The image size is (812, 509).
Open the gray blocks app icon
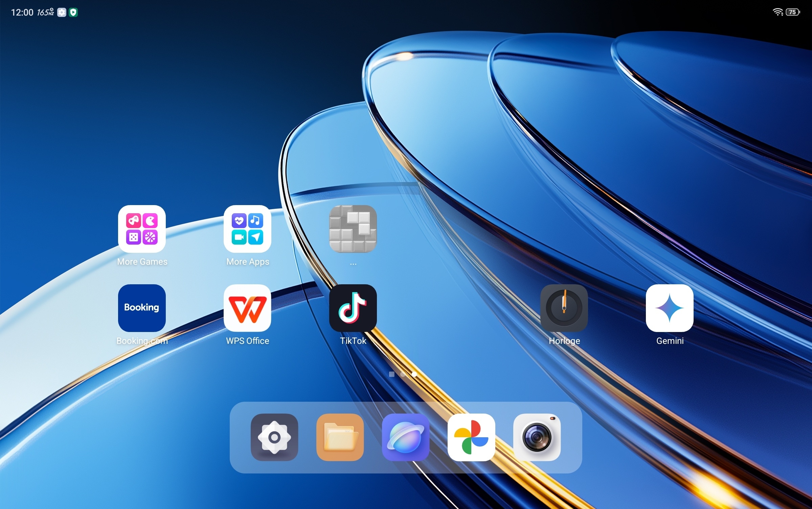point(353,229)
